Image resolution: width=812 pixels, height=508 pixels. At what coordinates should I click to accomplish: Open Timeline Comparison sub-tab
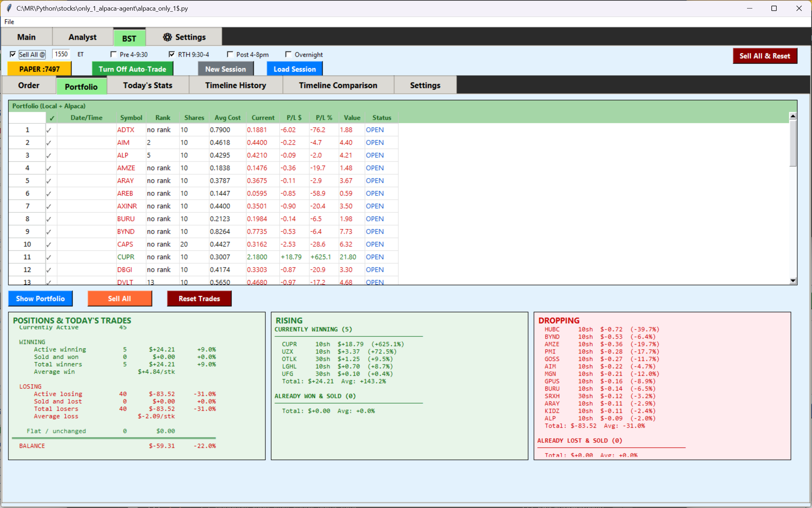pos(338,85)
